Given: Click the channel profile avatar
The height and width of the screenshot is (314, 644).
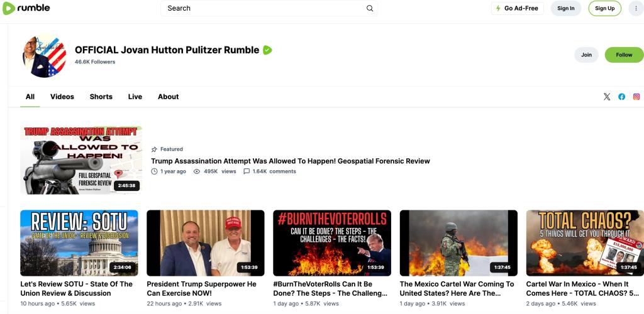Looking at the screenshot, I should tap(45, 56).
